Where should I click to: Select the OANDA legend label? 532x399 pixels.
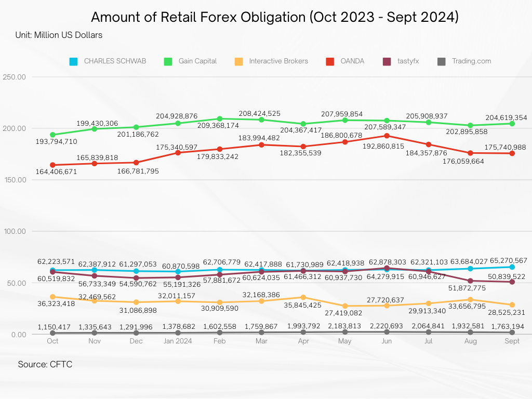click(353, 61)
